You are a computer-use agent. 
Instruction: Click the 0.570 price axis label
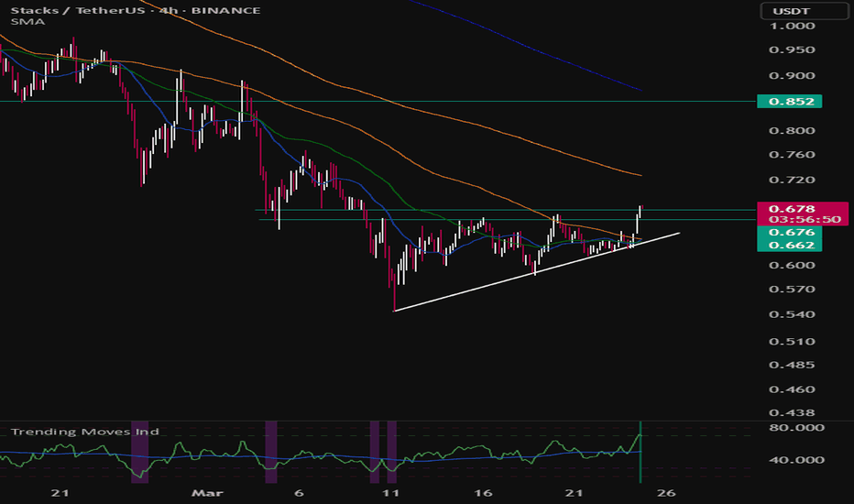pyautogui.click(x=792, y=290)
